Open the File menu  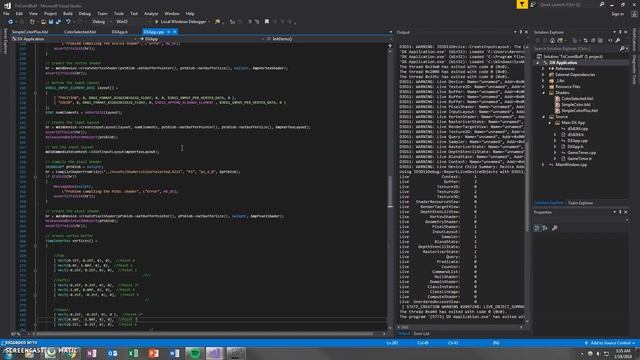6,13
